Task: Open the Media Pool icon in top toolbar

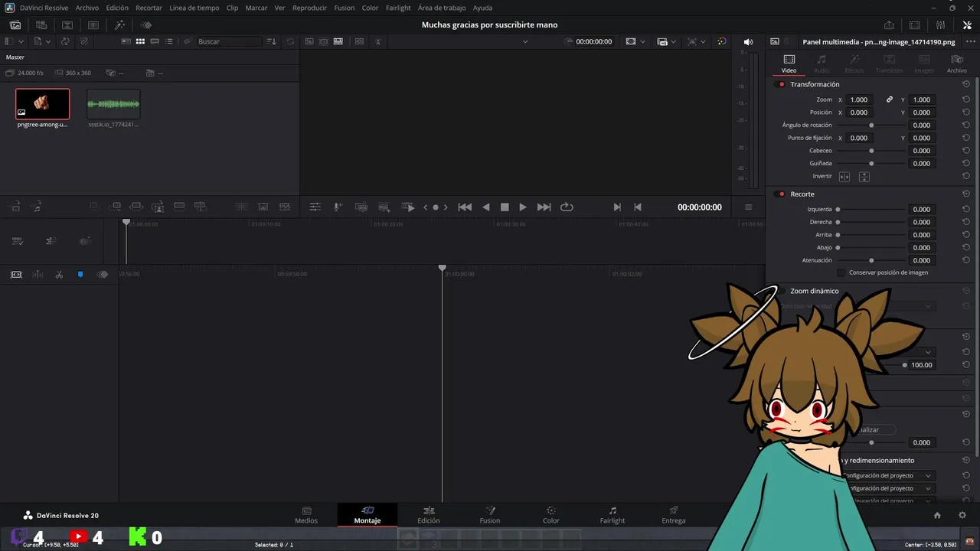Action: (x=15, y=24)
